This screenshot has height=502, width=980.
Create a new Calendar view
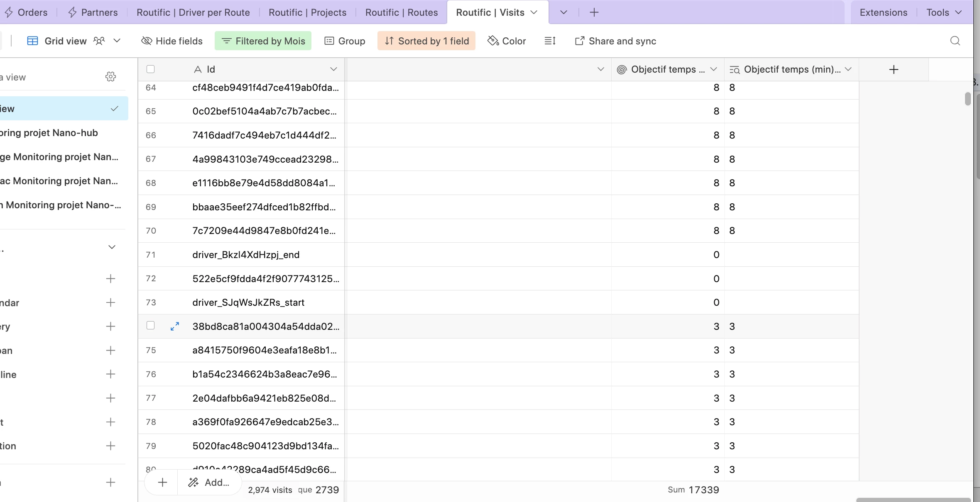click(x=110, y=302)
